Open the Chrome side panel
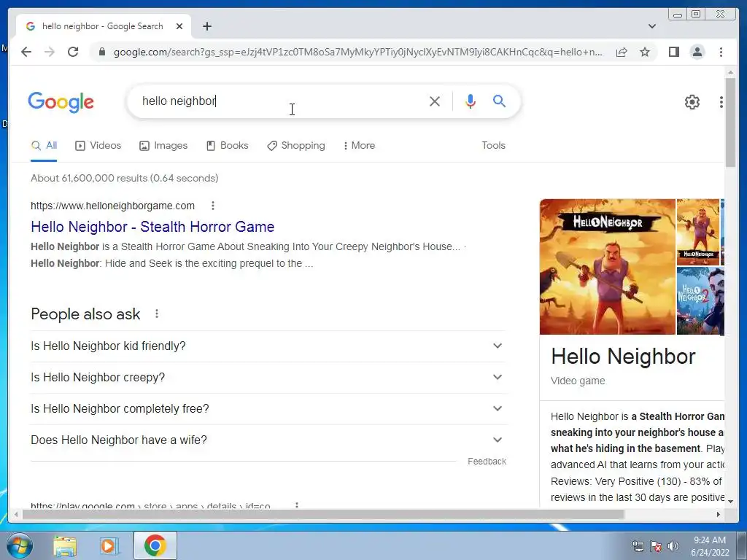747x560 pixels. (673, 52)
